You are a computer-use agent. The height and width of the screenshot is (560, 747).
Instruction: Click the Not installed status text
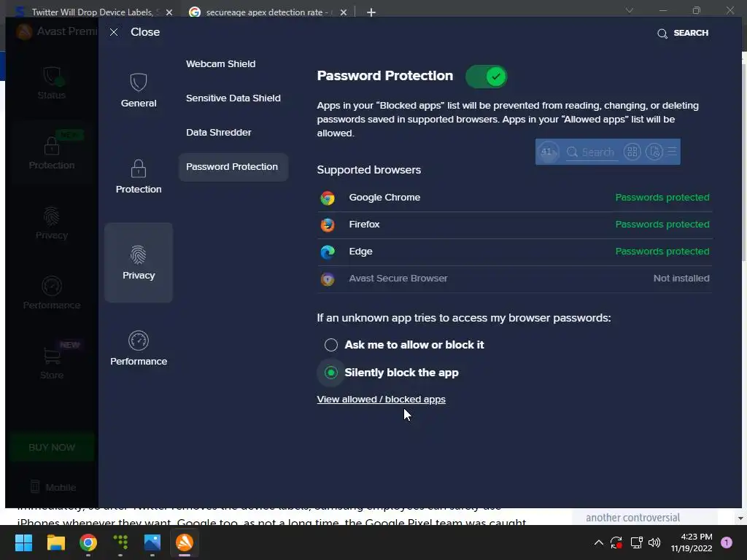point(681,279)
